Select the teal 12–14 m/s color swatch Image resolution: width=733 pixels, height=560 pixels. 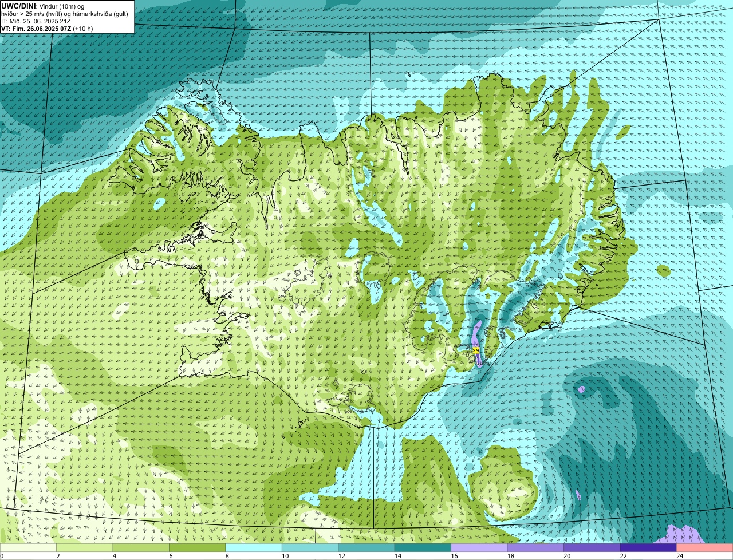click(x=366, y=548)
